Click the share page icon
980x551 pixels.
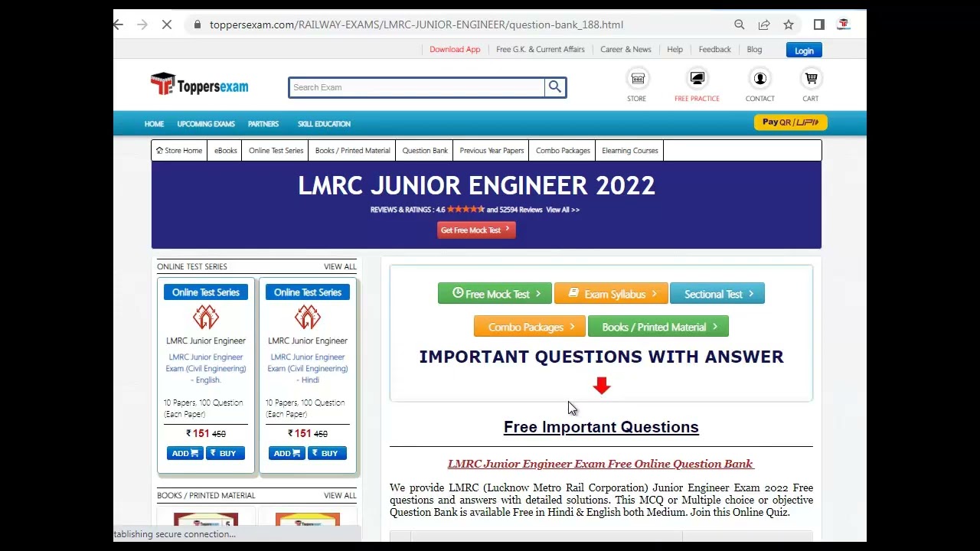[x=764, y=24]
